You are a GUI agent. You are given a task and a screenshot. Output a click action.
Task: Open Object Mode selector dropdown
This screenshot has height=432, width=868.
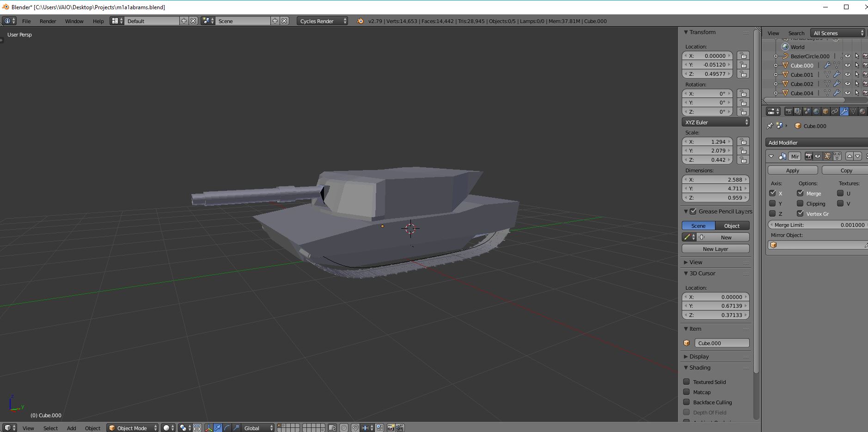point(133,428)
